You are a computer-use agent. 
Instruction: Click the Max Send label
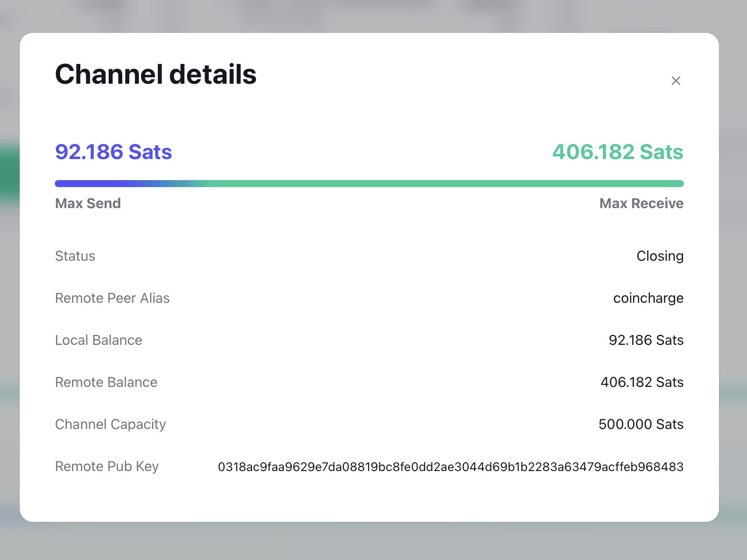tap(88, 203)
